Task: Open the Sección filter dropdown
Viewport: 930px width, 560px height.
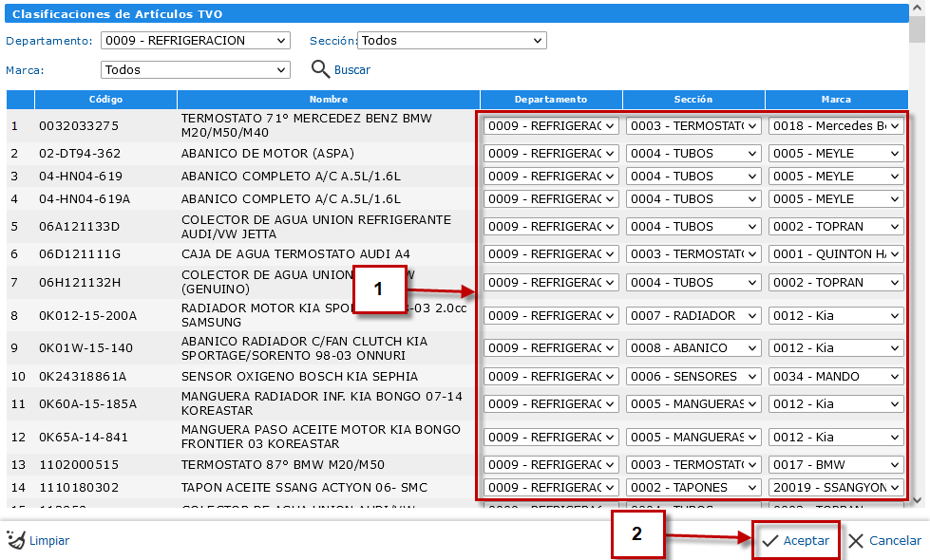Action: [x=451, y=41]
